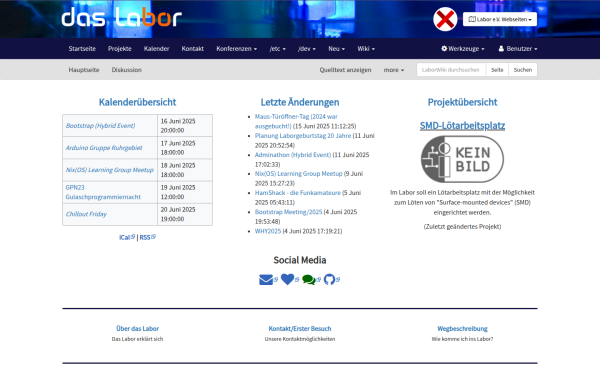The width and height of the screenshot is (600, 375).
Task: Open Kontakt/Erster Besuch link
Action: click(x=300, y=328)
